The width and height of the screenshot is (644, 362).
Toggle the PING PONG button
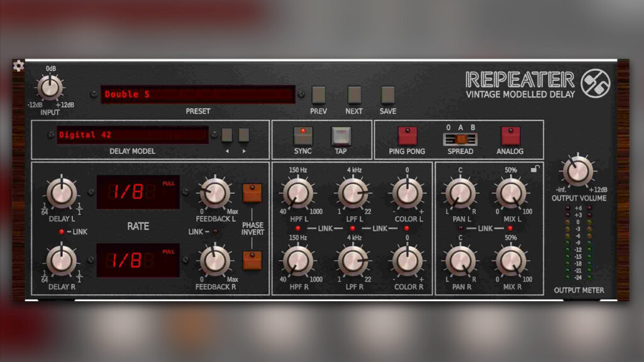408,136
